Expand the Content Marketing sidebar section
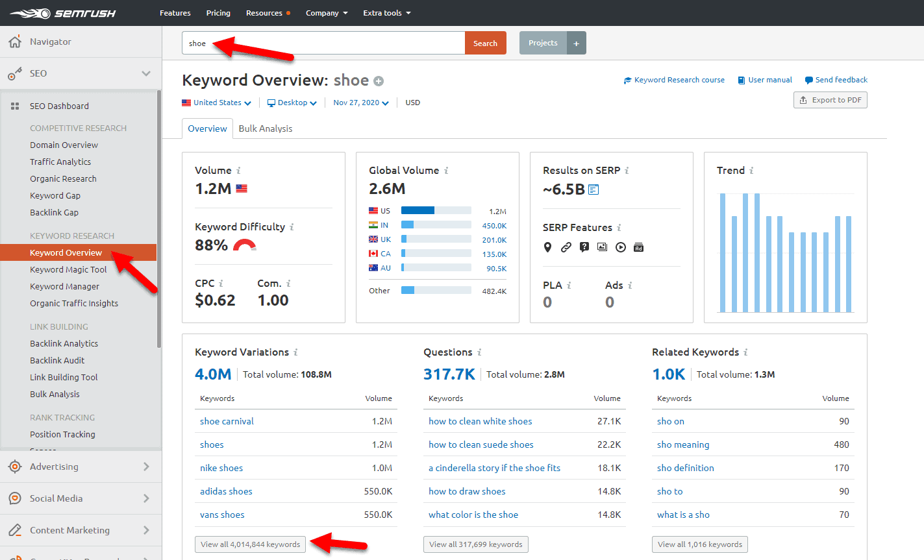Image resolution: width=924 pixels, height=560 pixels. click(146, 530)
